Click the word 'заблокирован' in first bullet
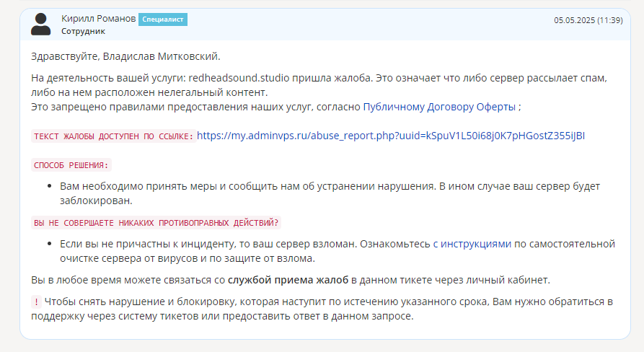This screenshot has width=644, height=352. [x=96, y=201]
